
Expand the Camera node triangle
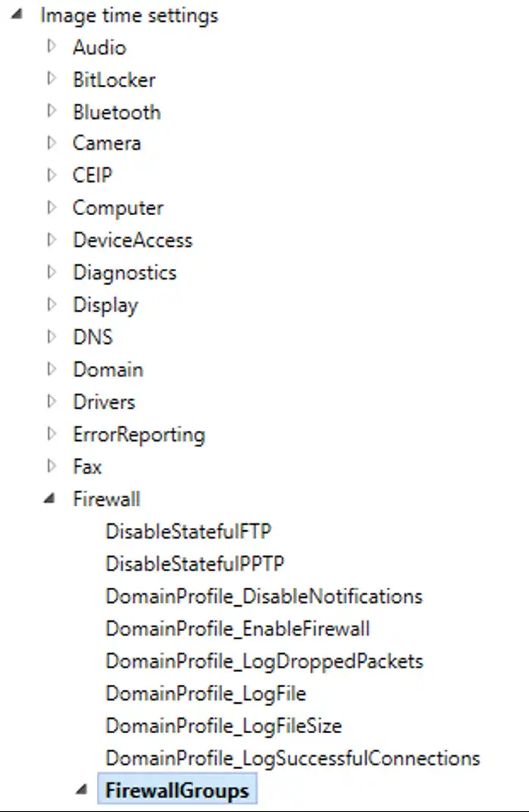tap(52, 142)
